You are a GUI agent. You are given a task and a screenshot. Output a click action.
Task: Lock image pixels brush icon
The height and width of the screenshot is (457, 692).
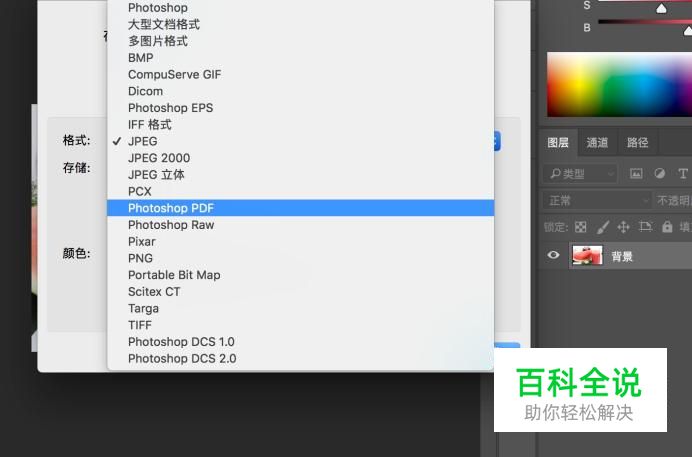(602, 228)
